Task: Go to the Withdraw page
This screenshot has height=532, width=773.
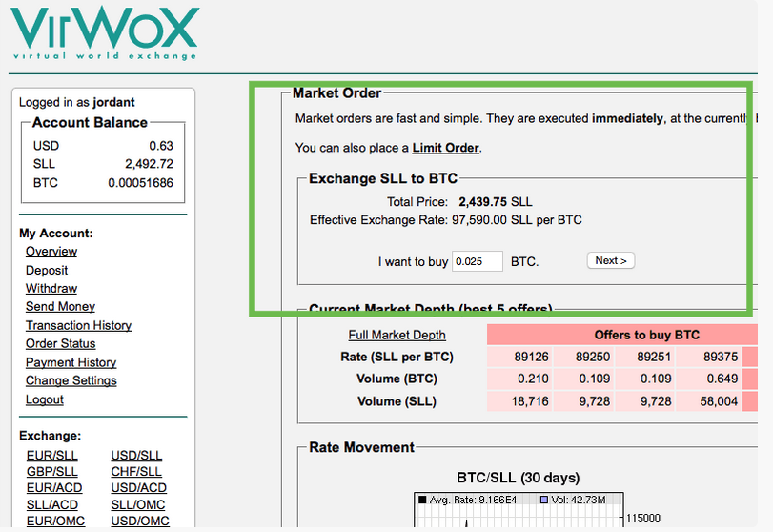Action: [x=51, y=289]
